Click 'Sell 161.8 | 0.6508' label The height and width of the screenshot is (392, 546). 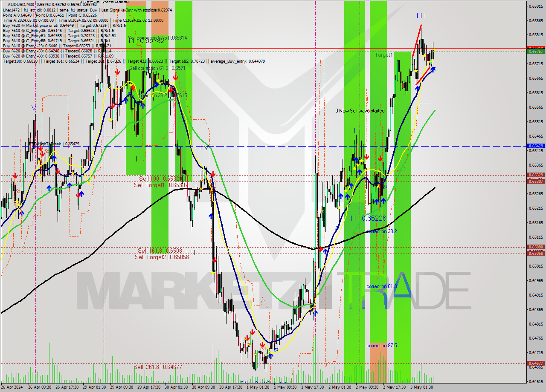click(x=160, y=251)
